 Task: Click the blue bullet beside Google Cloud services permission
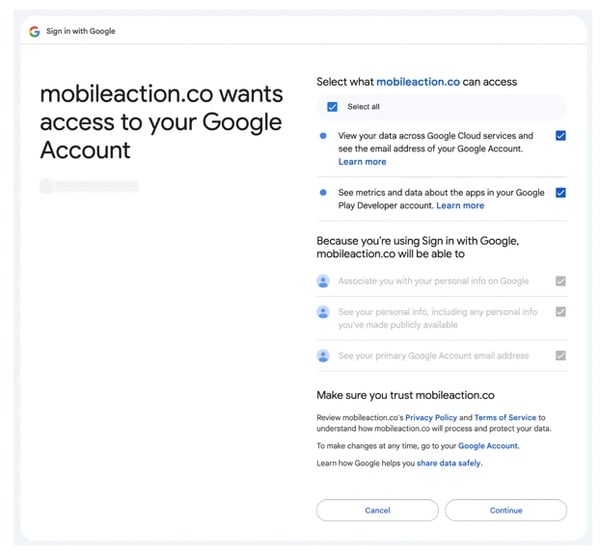click(323, 135)
